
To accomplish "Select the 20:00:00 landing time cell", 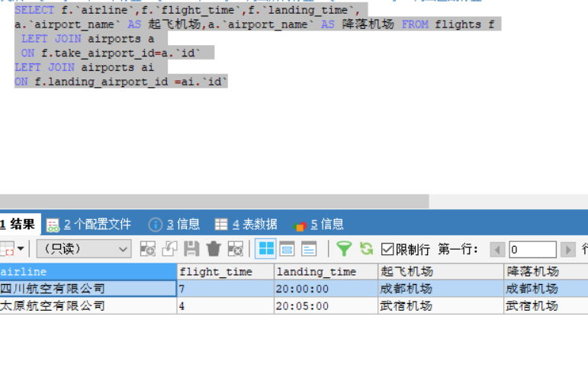I will (326, 289).
